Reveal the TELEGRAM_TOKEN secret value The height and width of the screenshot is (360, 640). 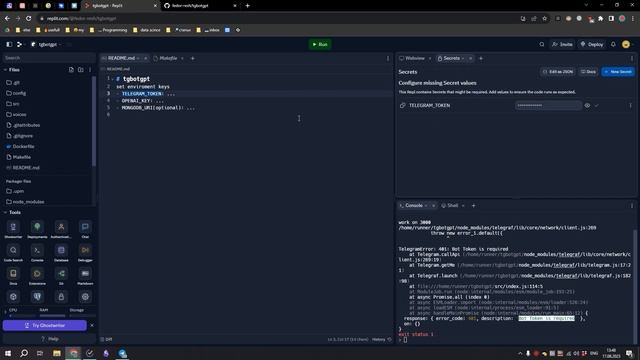pos(587,105)
